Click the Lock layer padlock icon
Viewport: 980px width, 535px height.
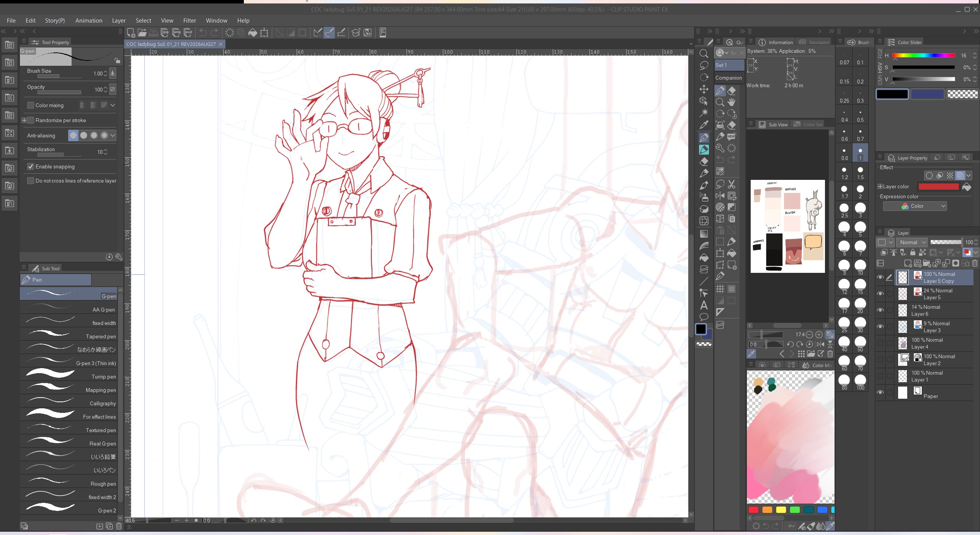coord(913,252)
